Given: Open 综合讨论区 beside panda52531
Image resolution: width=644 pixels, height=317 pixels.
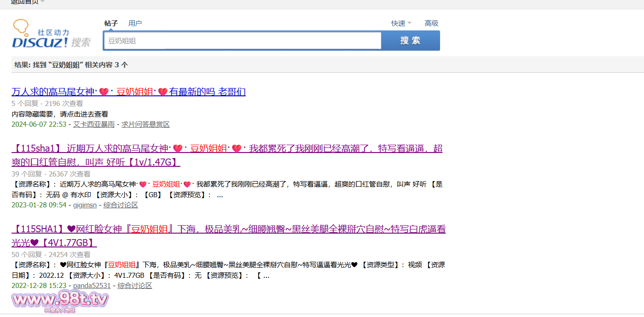Looking at the screenshot, I should point(134,286).
